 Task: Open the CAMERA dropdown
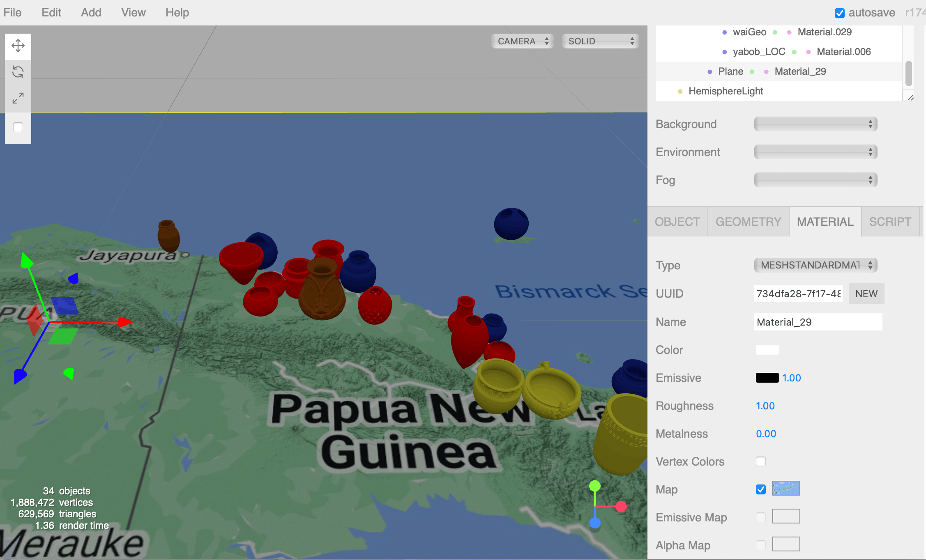523,41
